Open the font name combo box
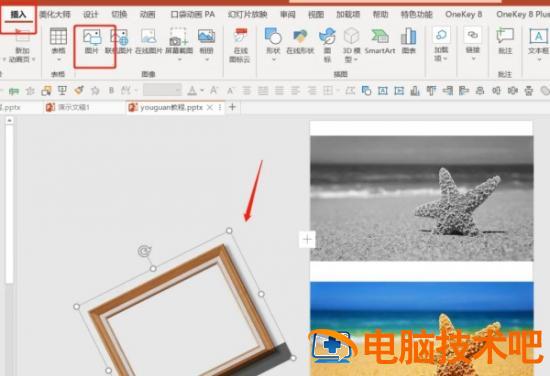550x376 pixels. click(x=162, y=90)
